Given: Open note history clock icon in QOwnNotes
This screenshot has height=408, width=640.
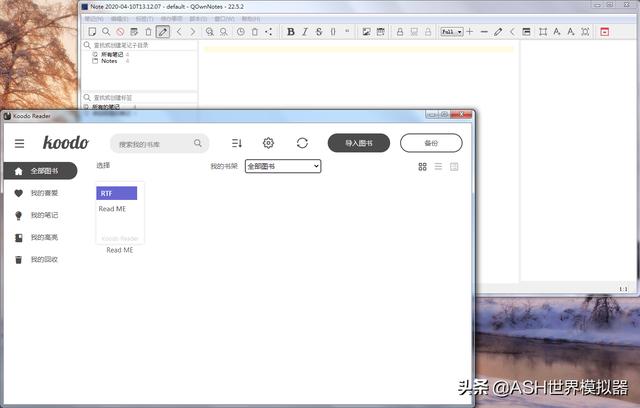Looking at the screenshot, I should (x=241, y=32).
